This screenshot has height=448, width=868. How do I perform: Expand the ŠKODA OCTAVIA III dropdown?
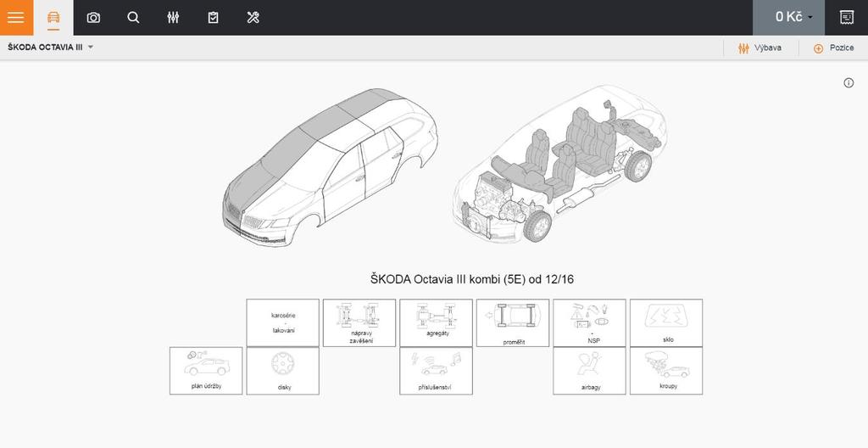[x=50, y=48]
